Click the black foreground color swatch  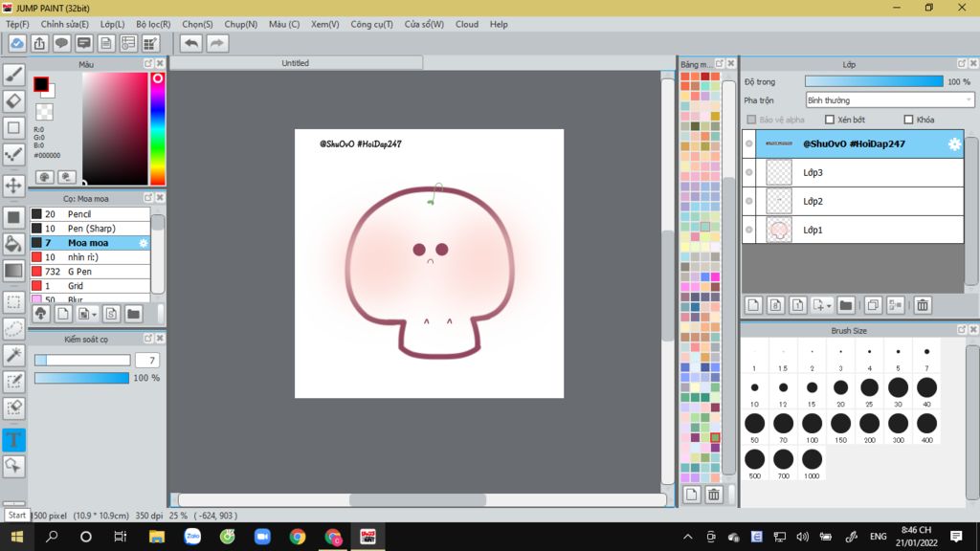point(40,84)
